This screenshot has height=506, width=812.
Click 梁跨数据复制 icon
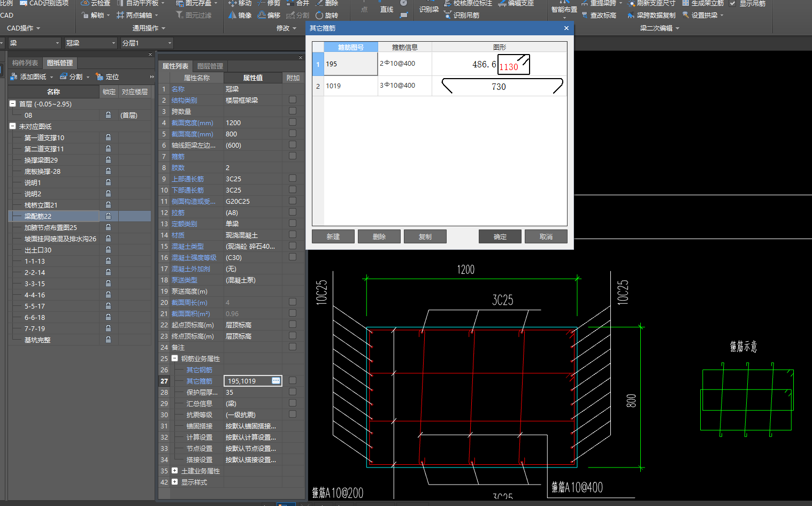(x=631, y=15)
